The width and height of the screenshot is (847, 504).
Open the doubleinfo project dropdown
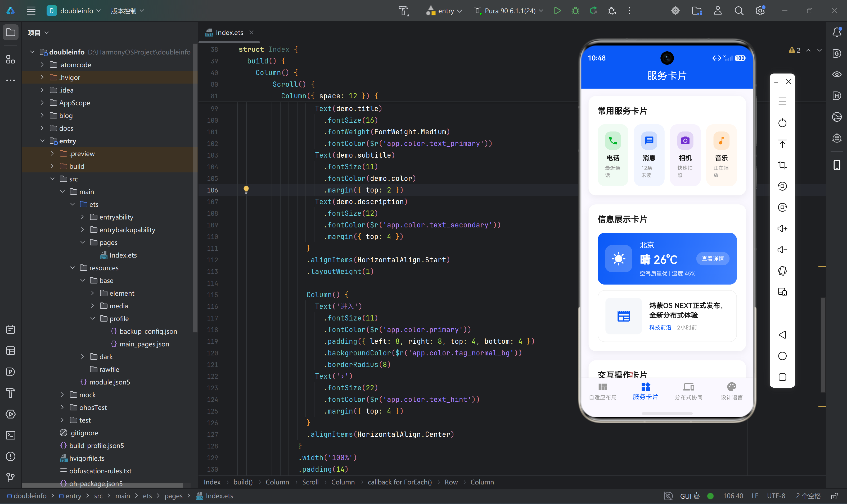(x=74, y=11)
